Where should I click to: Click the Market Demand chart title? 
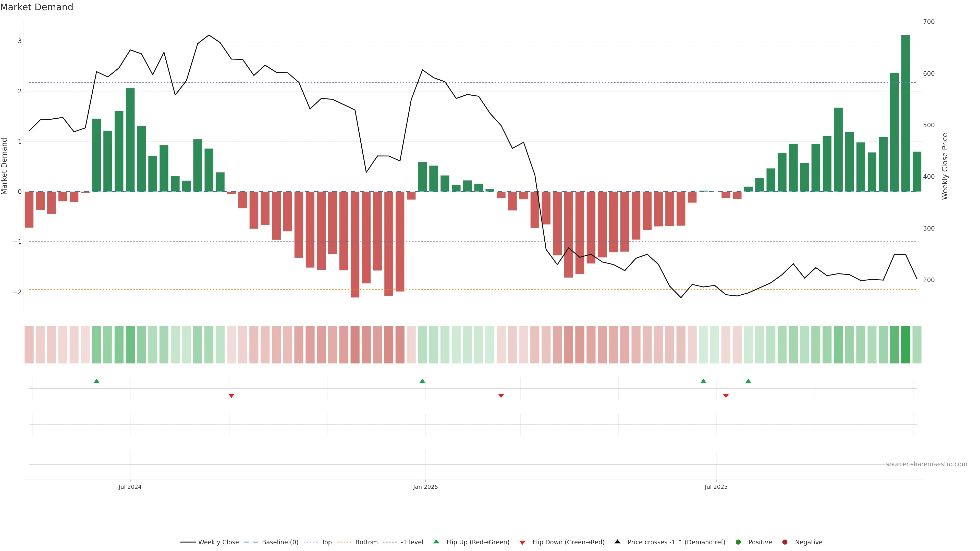click(x=36, y=7)
